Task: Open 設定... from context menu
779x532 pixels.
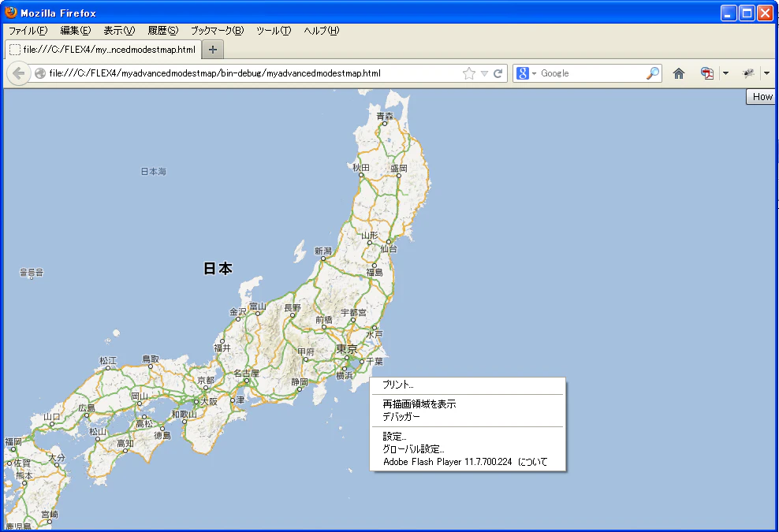Action: click(468, 436)
